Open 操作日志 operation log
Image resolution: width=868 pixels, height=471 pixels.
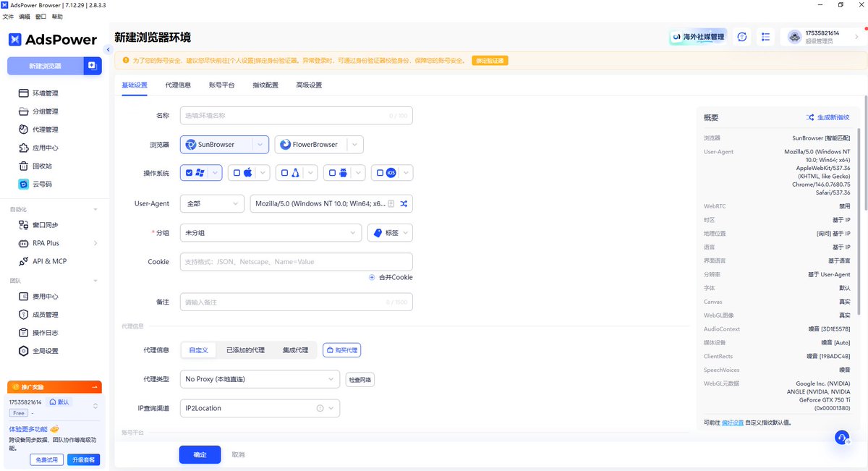pos(46,333)
